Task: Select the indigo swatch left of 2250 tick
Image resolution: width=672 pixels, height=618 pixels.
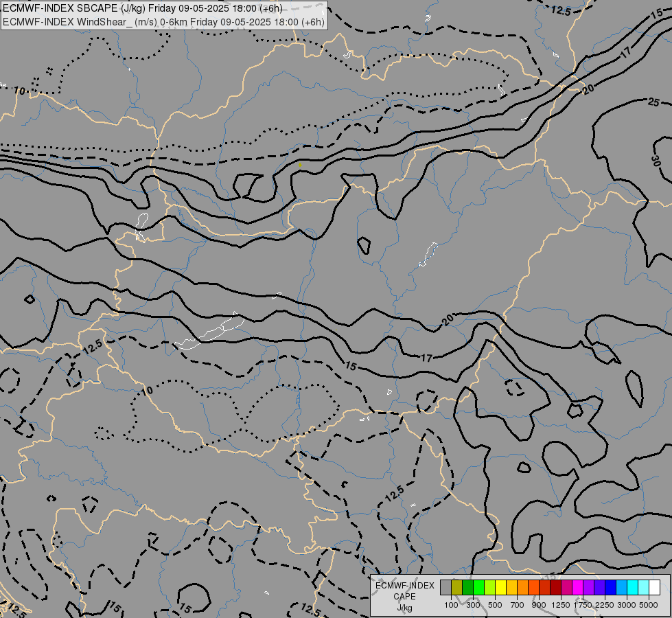Action: click(599, 588)
